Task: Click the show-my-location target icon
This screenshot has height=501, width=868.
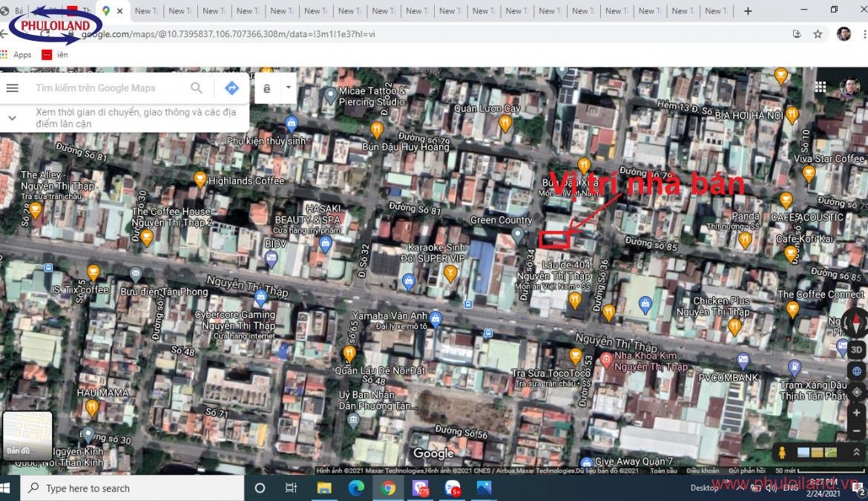Action: coord(857,392)
